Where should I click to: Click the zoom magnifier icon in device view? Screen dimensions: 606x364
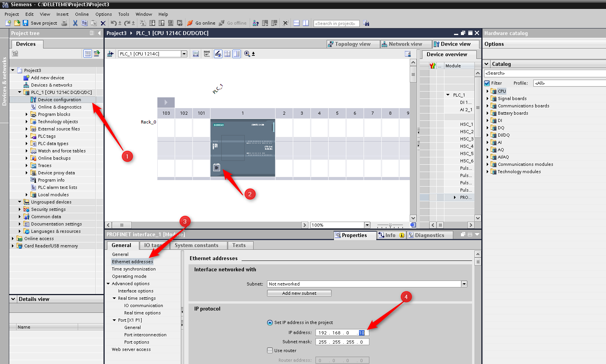[x=247, y=54]
